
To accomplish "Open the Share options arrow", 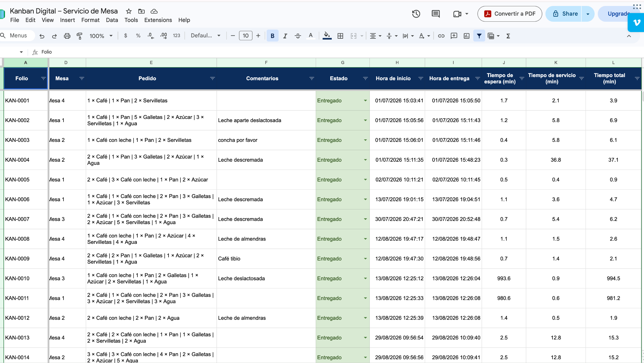I will click(588, 14).
